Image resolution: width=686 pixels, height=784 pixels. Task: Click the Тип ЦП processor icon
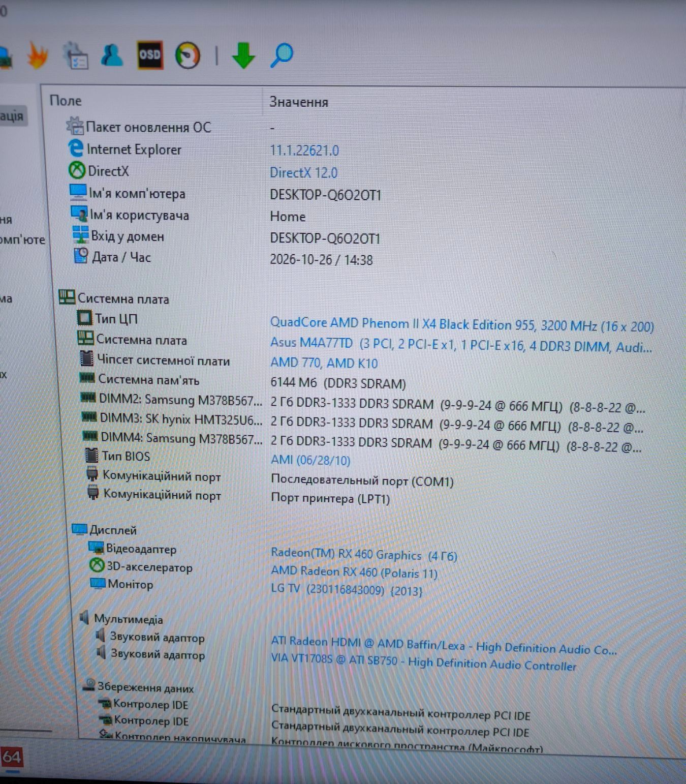coord(84,318)
